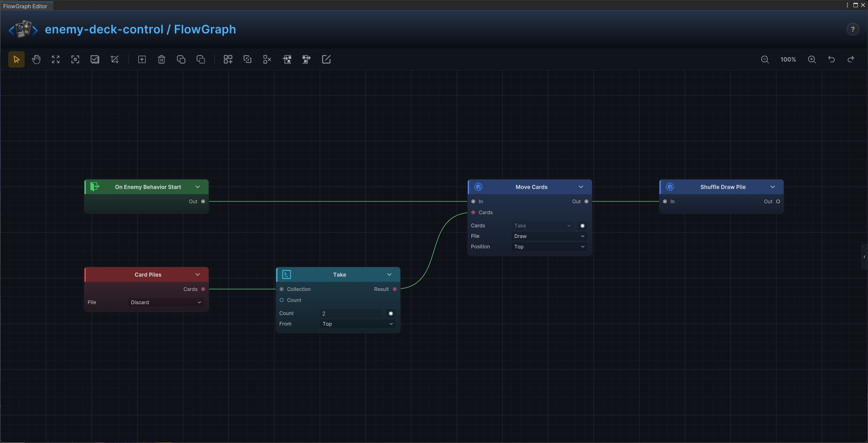Click the focus selection frame icon

(75, 59)
